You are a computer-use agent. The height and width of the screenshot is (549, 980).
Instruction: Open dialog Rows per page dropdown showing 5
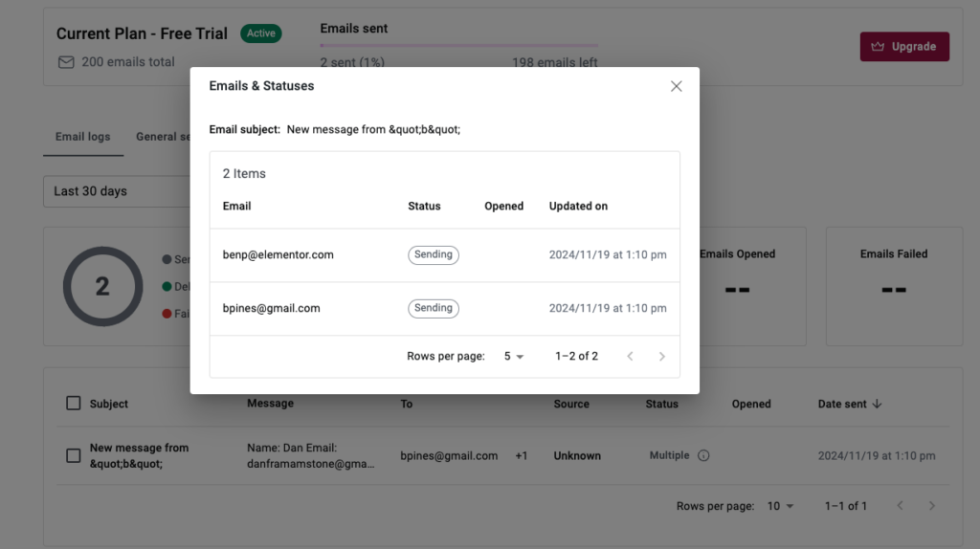coord(514,357)
